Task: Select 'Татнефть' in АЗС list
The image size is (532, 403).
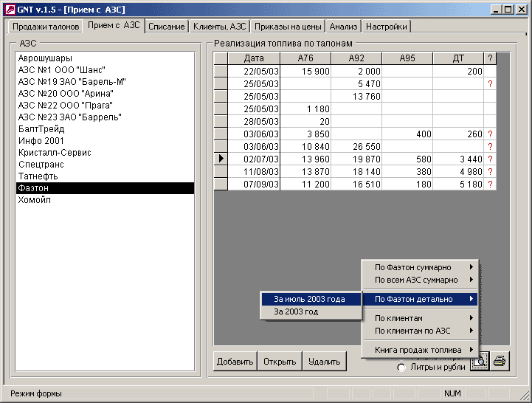Action: pyautogui.click(x=106, y=176)
